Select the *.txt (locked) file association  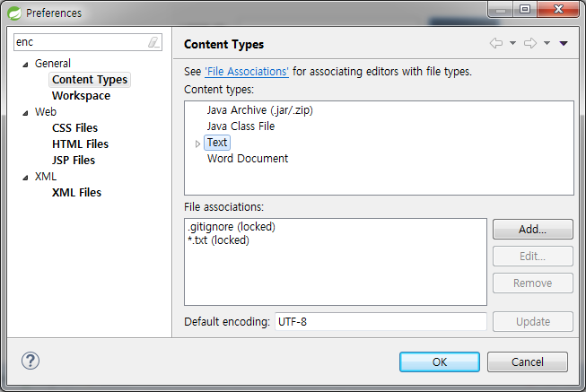point(219,240)
